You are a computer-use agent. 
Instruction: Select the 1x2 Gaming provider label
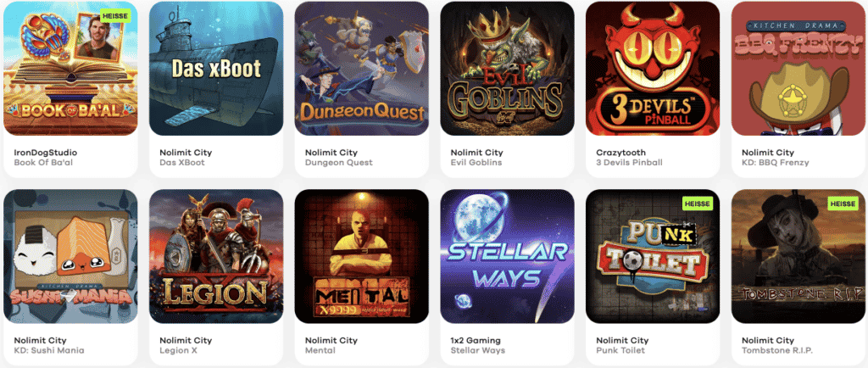pos(476,340)
